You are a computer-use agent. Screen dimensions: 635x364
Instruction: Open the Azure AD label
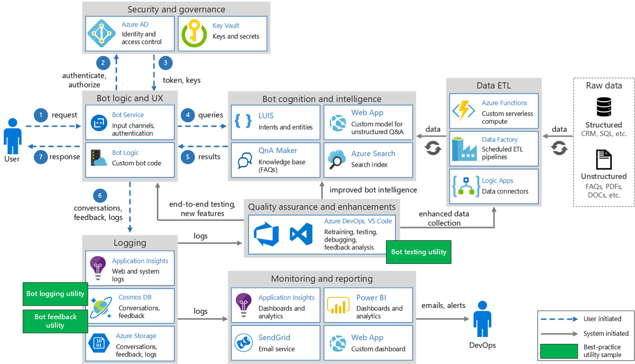tap(135, 24)
